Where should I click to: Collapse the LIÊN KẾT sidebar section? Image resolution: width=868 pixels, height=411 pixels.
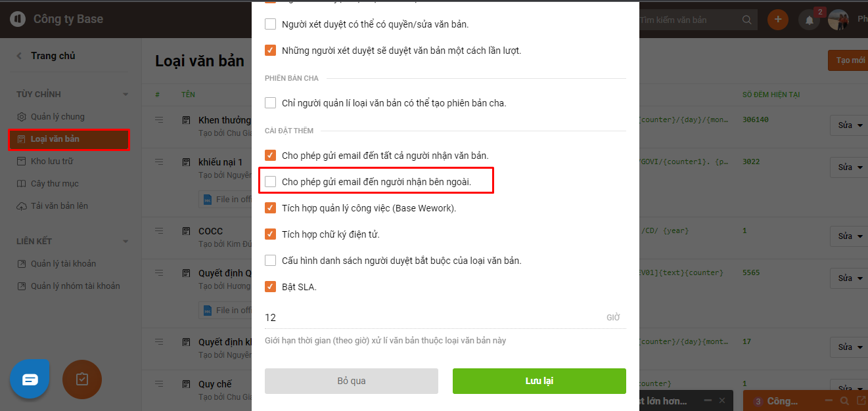[126, 242]
